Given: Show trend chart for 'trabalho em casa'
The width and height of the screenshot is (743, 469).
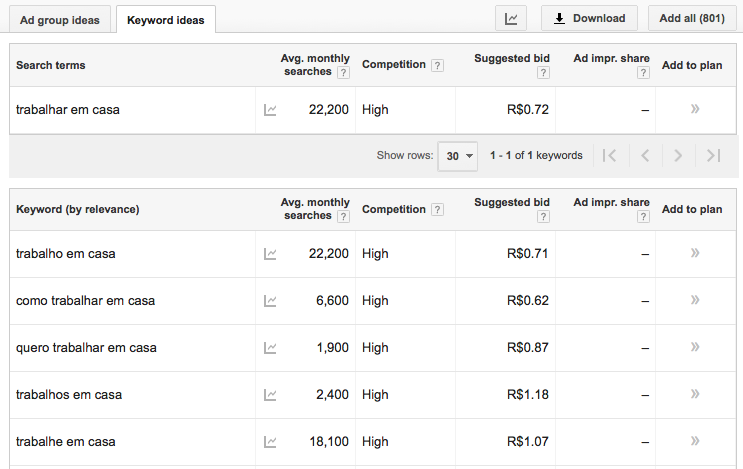Looking at the screenshot, I should [270, 254].
